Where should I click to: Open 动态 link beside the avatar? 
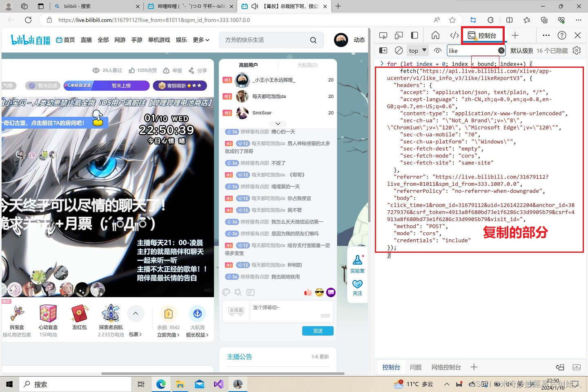point(359,40)
